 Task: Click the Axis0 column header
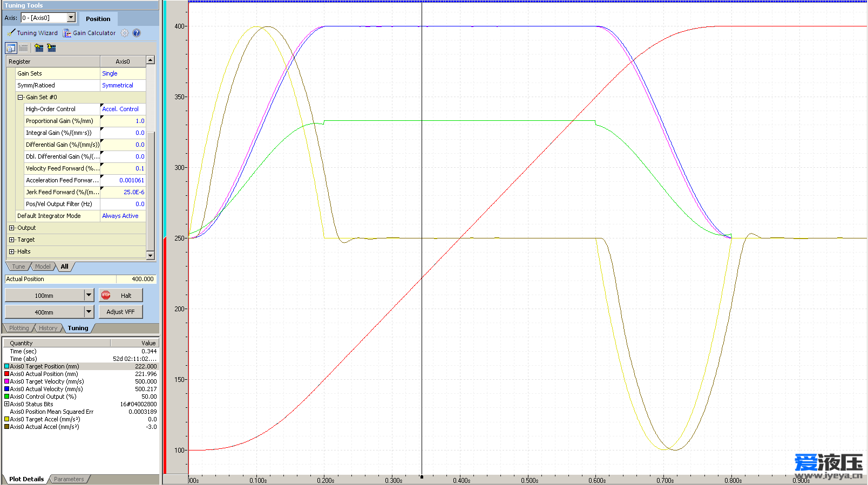tap(123, 62)
